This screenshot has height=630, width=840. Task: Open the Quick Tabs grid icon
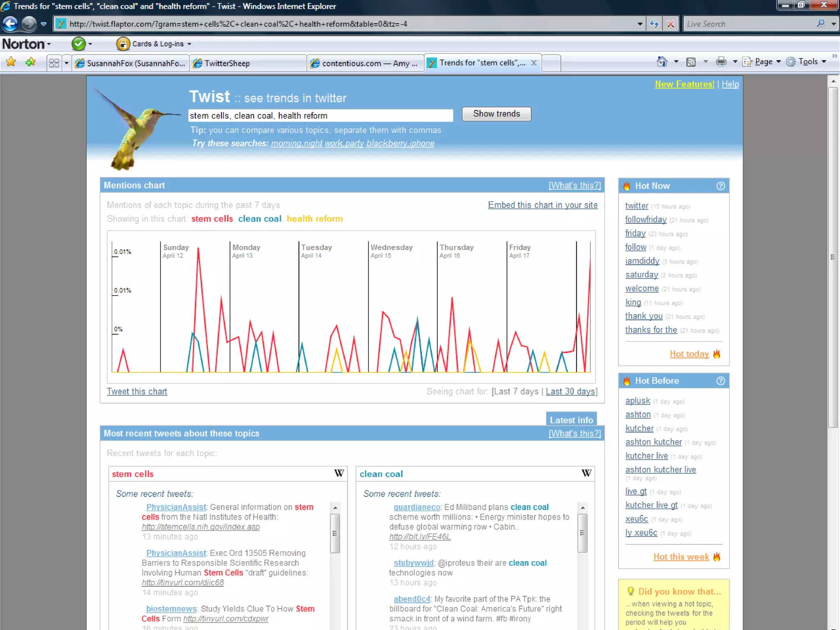coord(54,63)
